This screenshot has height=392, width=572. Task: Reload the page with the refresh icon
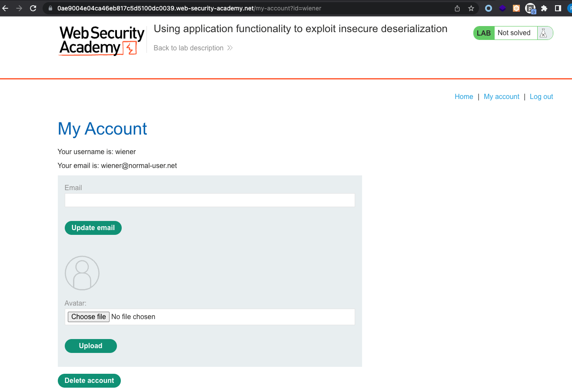point(33,8)
